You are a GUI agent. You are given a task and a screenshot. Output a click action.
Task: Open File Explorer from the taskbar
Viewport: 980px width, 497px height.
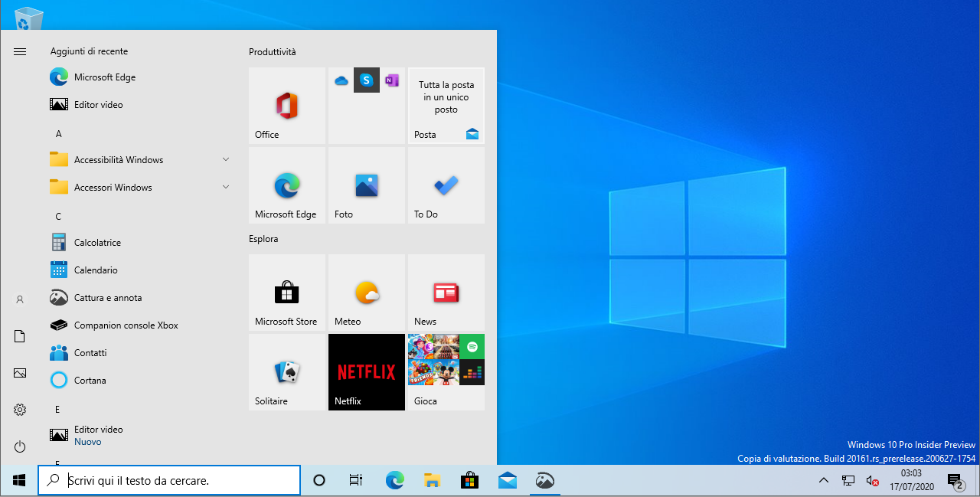433,480
